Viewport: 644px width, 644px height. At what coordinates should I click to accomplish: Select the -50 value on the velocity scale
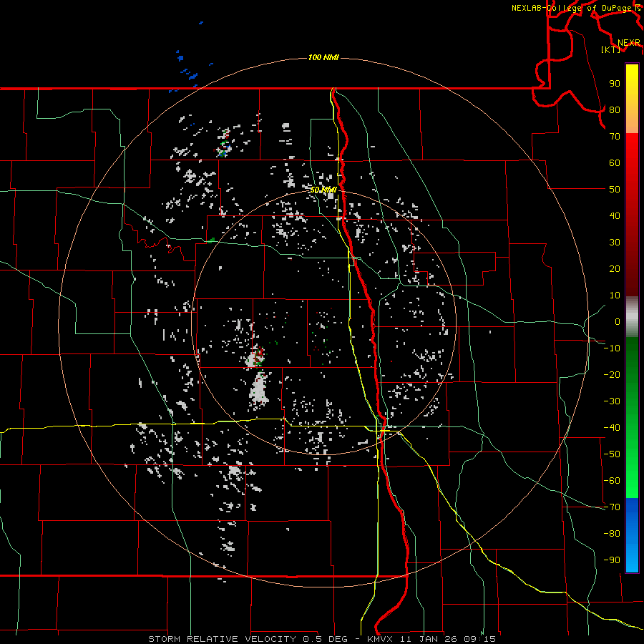(612, 454)
